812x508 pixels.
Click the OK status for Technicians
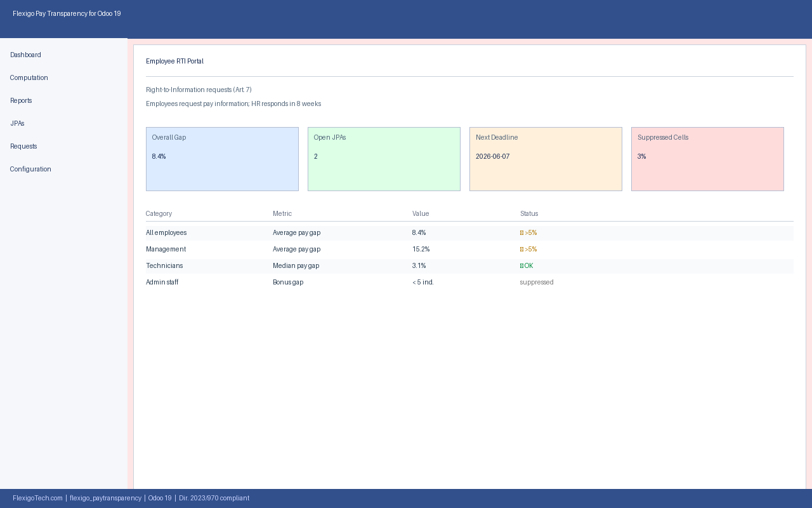(x=527, y=266)
